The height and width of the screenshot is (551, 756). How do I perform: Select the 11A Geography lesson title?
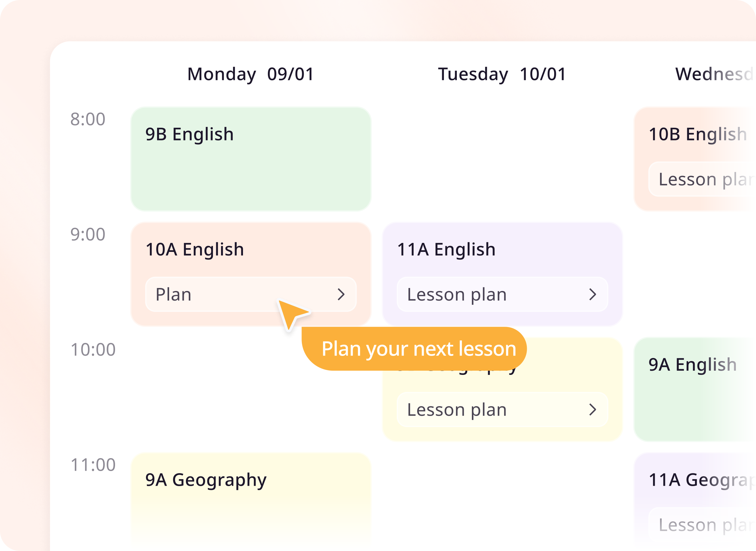(x=700, y=480)
